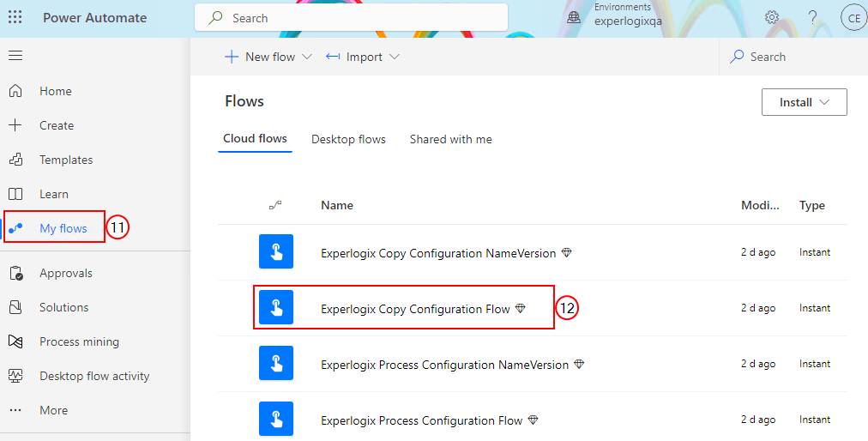The height and width of the screenshot is (441, 868).
Task: Click premium diamond beside Process Configuration Flow
Action: click(533, 420)
